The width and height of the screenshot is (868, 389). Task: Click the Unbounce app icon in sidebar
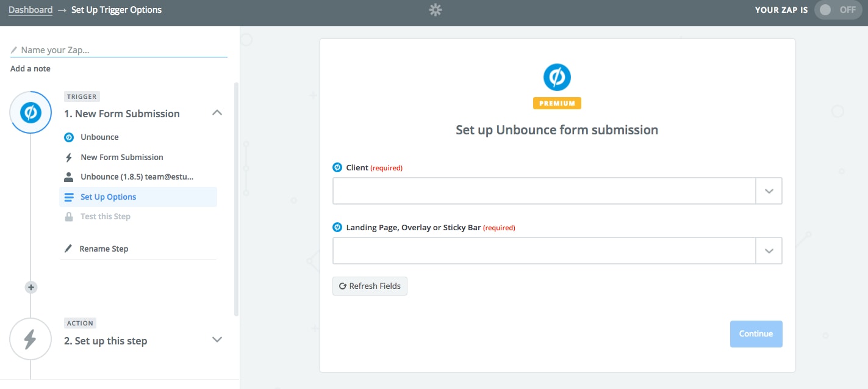[69, 137]
